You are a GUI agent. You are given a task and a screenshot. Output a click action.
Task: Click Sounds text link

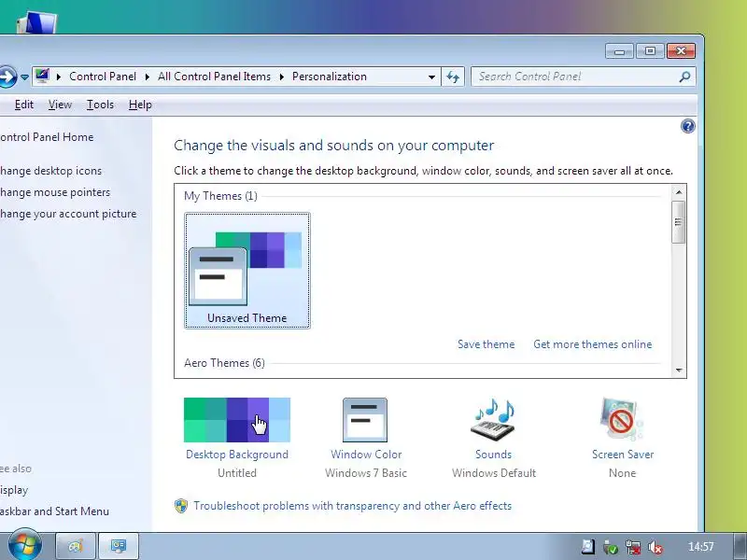(x=494, y=455)
